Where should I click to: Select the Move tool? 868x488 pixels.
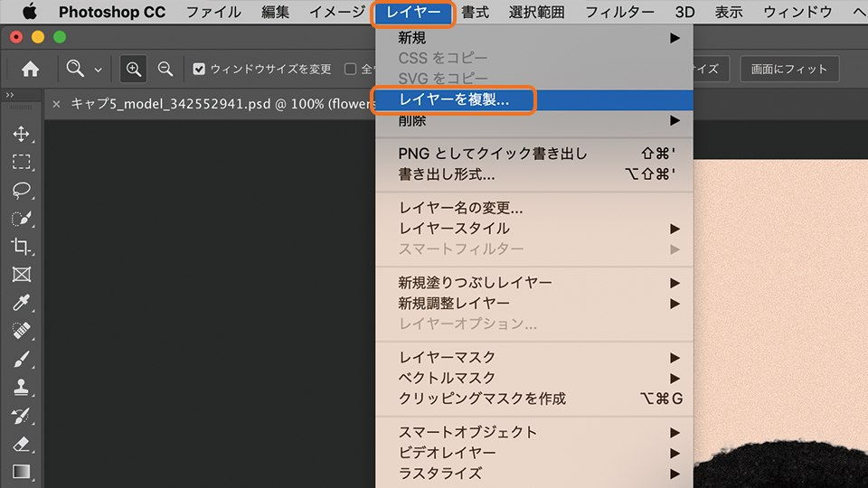click(21, 134)
